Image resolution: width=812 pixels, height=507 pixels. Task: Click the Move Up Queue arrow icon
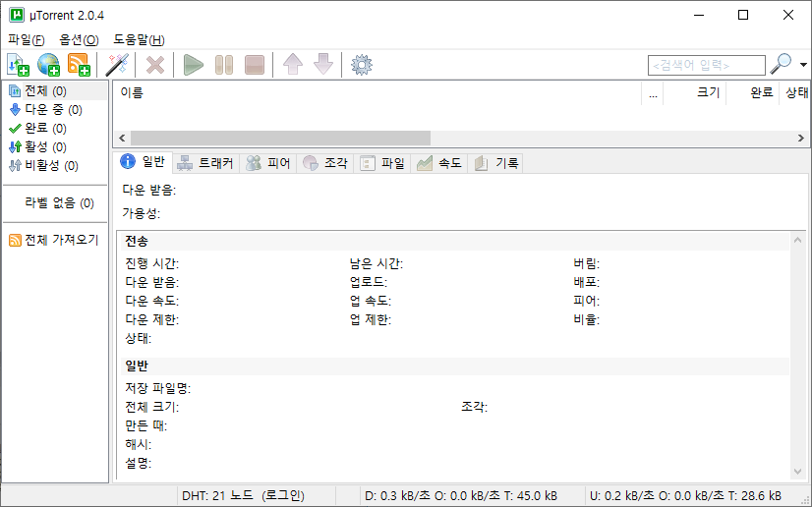(293, 65)
